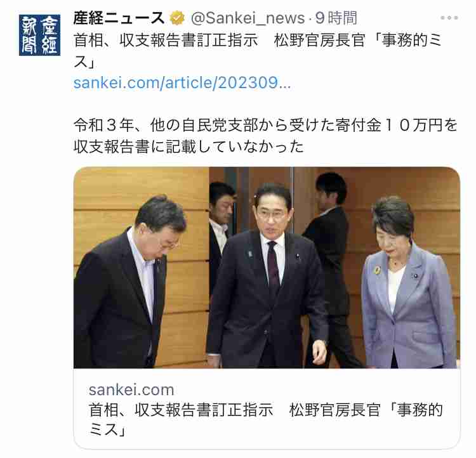The height and width of the screenshot is (458, 476).
Task: Click the link card headline 首相、収支報告書訂正指示
Action: pyautogui.click(x=181, y=410)
